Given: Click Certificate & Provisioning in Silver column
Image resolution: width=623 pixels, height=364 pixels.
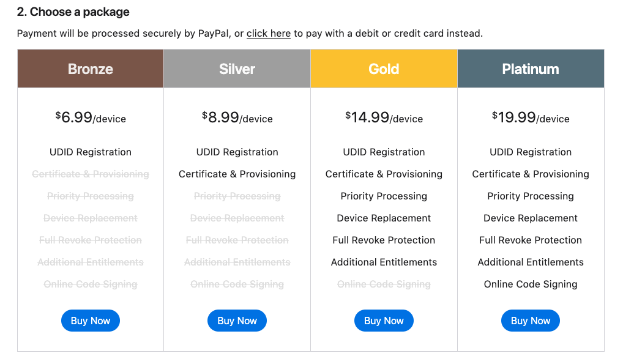Looking at the screenshot, I should point(237,174).
